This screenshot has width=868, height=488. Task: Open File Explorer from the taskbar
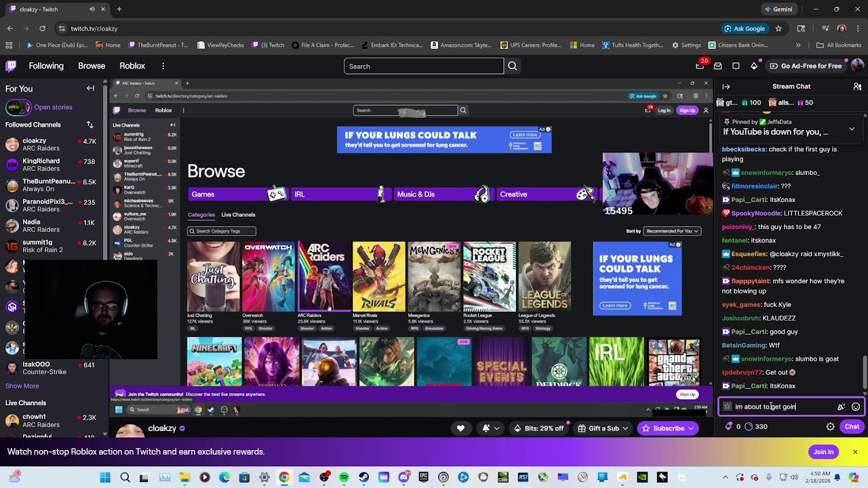[x=185, y=478]
